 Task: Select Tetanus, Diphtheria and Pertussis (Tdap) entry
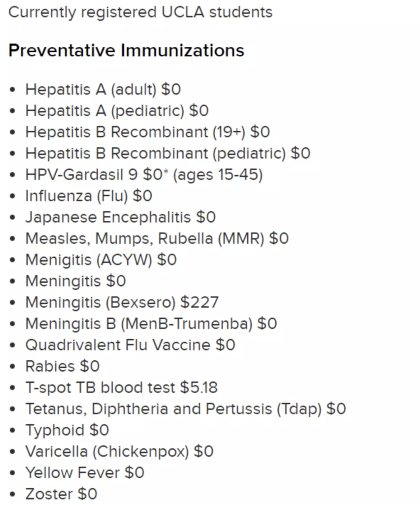[186, 409]
